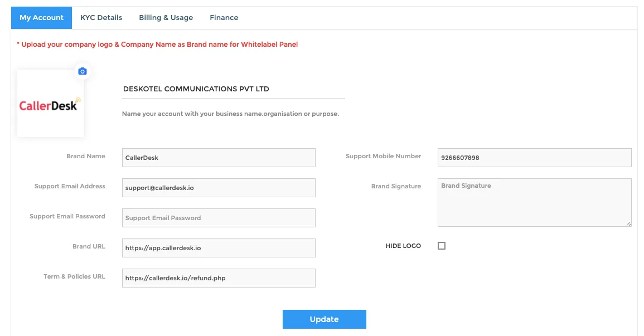Click the CallerDesk logo thumbnail
The image size is (644, 336).
[50, 104]
